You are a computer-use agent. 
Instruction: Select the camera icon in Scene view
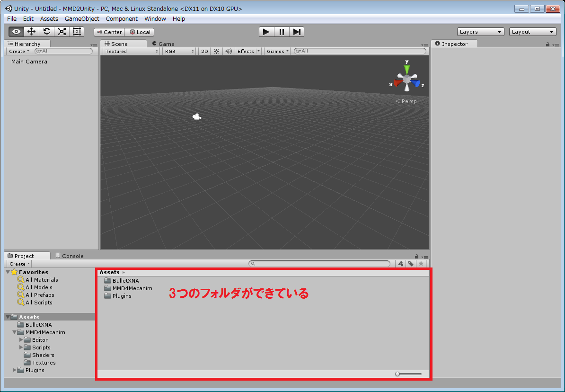point(197,116)
